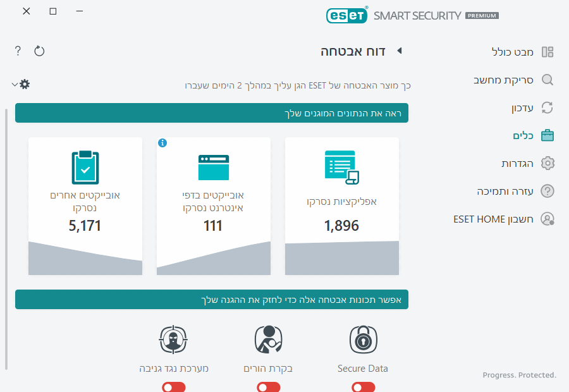The width and height of the screenshot is (569, 392).
Task: Click the help question mark icon
Action: click(x=17, y=51)
